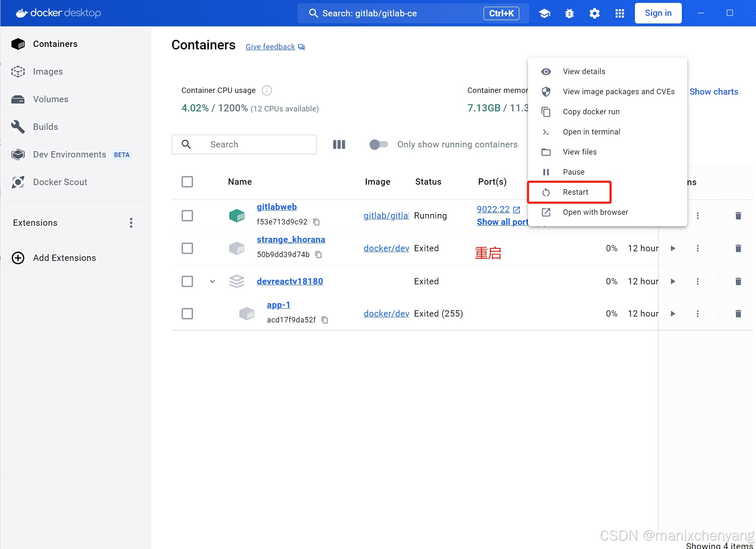Copy the app-1 container ID acd17f9da52f

pos(325,320)
